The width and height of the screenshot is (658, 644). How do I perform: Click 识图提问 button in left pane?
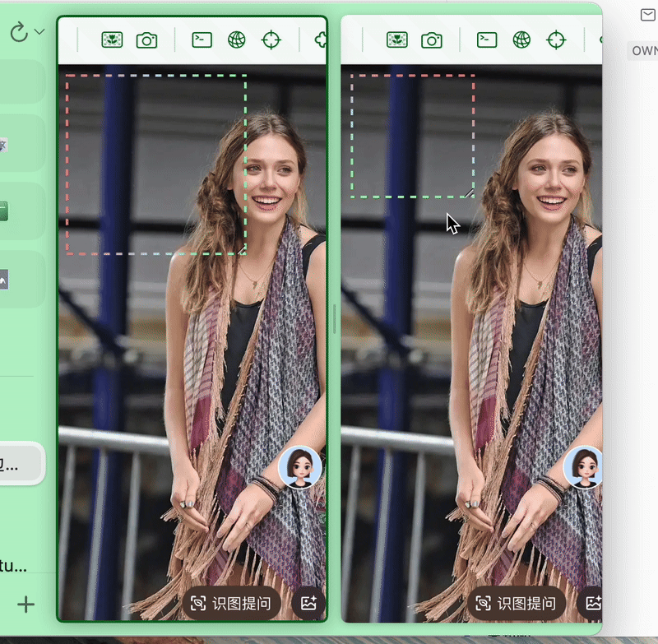(x=231, y=604)
